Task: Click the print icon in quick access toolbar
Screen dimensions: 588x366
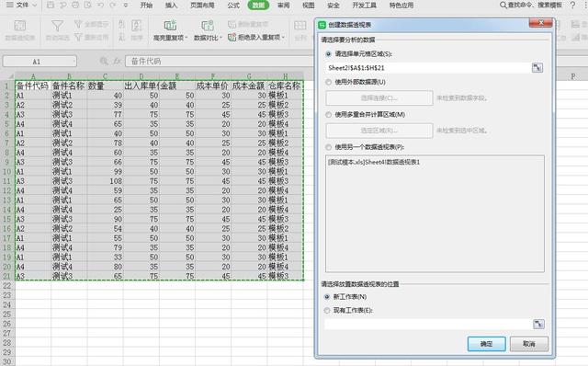Action: point(75,6)
